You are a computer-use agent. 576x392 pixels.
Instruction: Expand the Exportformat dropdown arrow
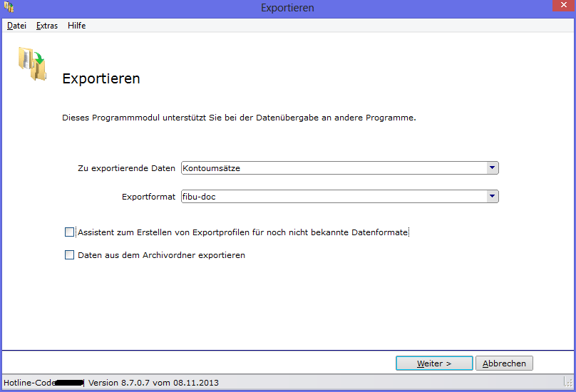(x=493, y=197)
